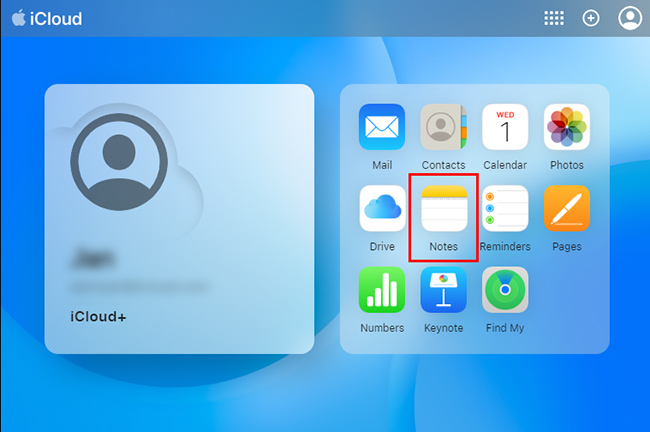
Task: Open the Pages app icon
Action: pyautogui.click(x=566, y=208)
